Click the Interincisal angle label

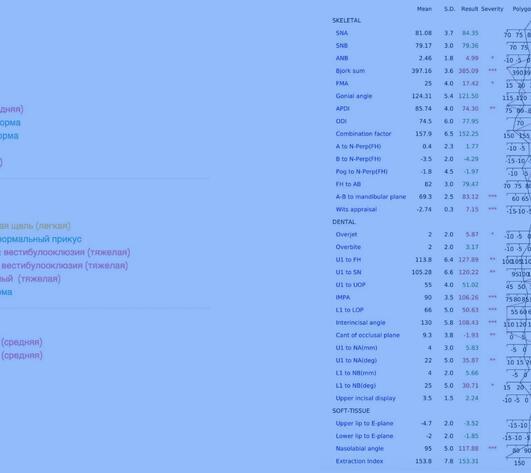coord(360,323)
